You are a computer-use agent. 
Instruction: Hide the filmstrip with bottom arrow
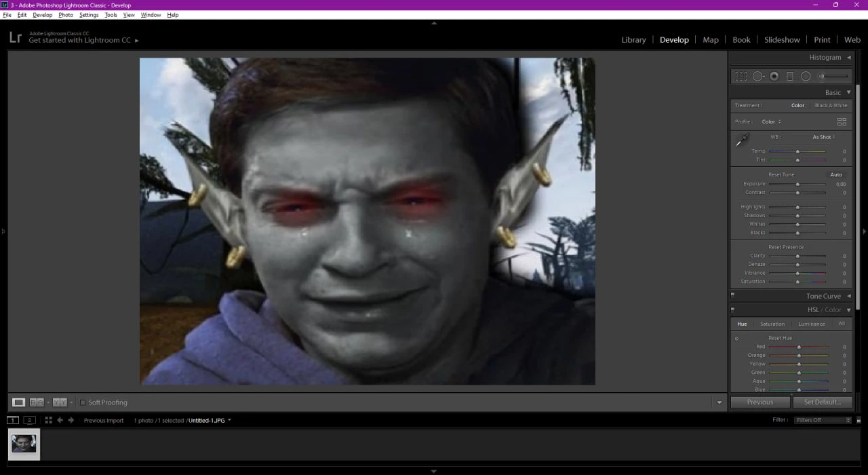coord(434,471)
